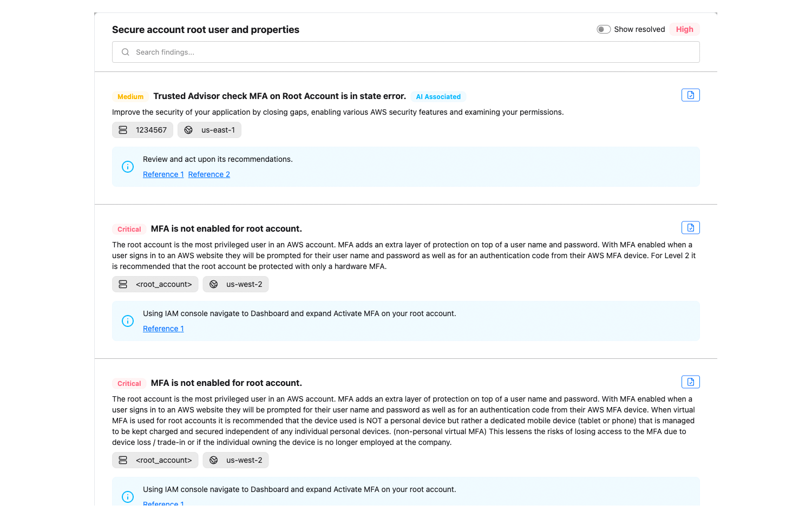Click info icon in first Critical finding remediation
Viewport: 812px width, 518px height.
coord(128,321)
